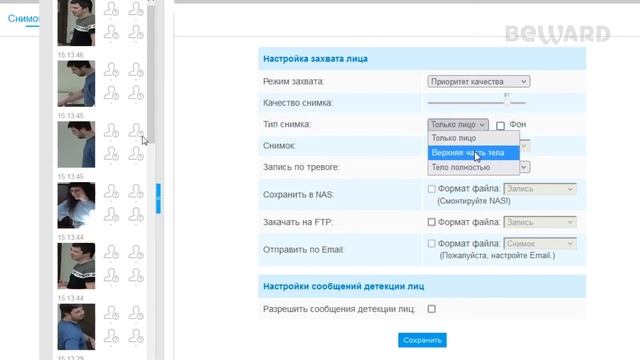Click lower-left person icon beside leaning man's snapshot

coord(111,93)
